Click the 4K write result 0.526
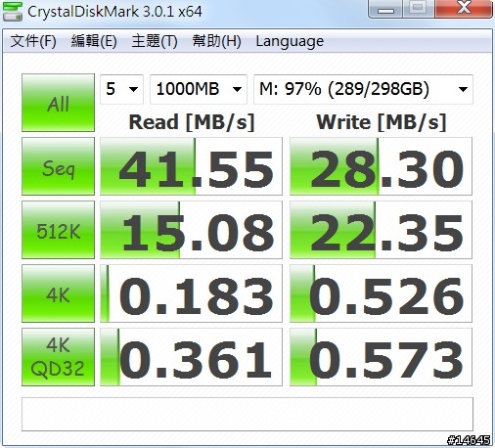The width and height of the screenshot is (495, 448). click(x=381, y=293)
